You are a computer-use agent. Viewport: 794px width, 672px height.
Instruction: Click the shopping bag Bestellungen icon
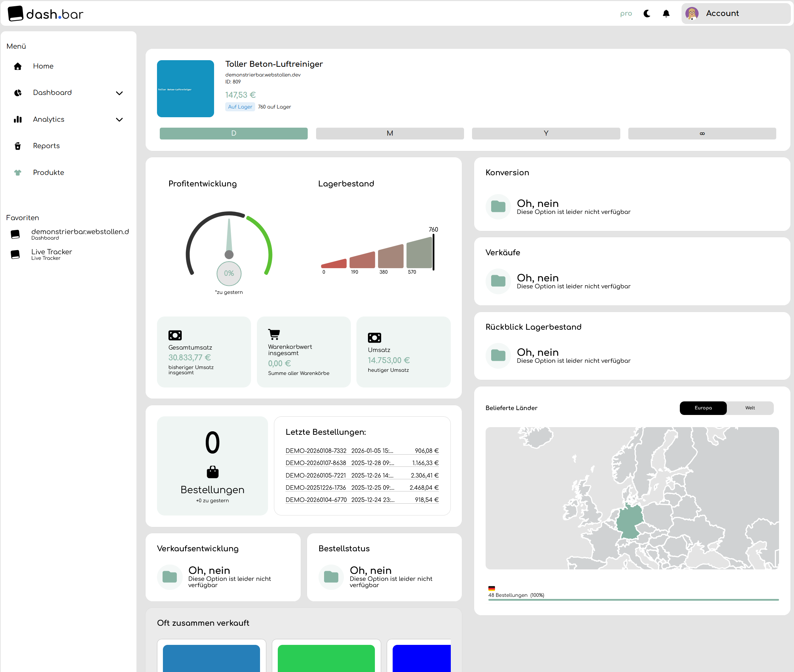coord(212,472)
